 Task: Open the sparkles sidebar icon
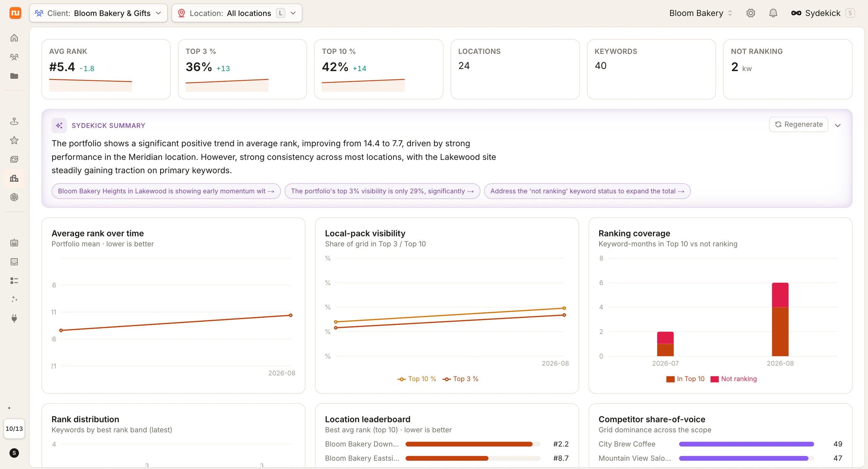tap(14, 299)
